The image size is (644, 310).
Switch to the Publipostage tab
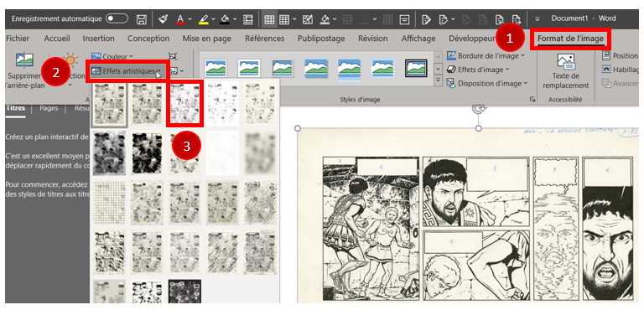[321, 39]
